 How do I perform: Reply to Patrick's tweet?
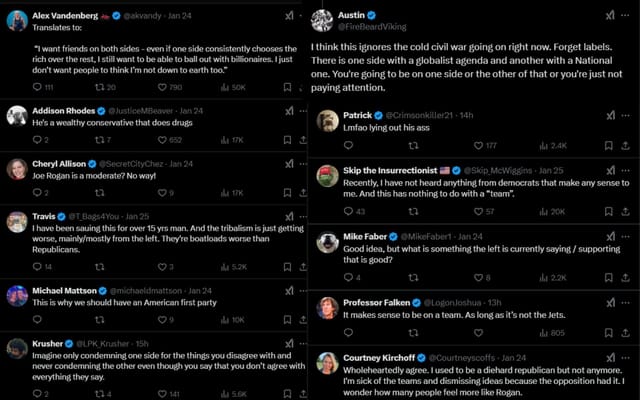point(349,146)
